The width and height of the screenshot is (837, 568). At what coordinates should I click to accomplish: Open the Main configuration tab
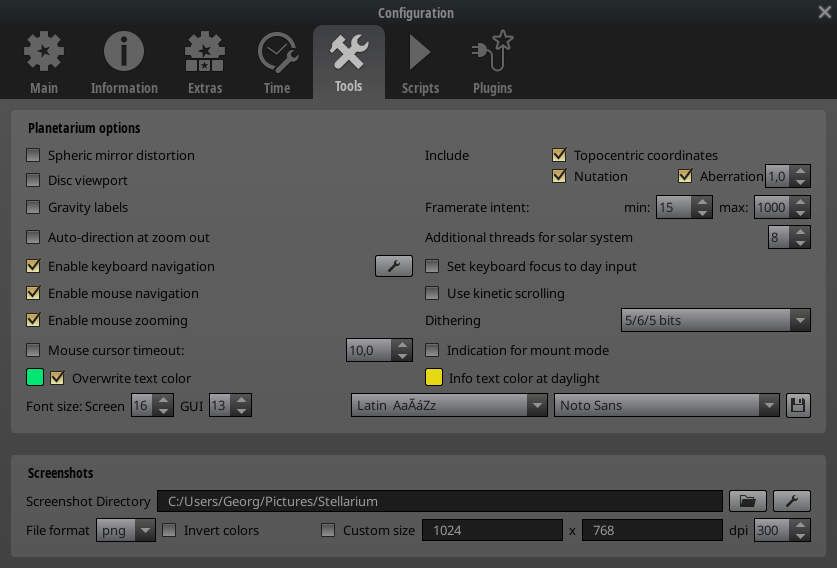[x=44, y=63]
